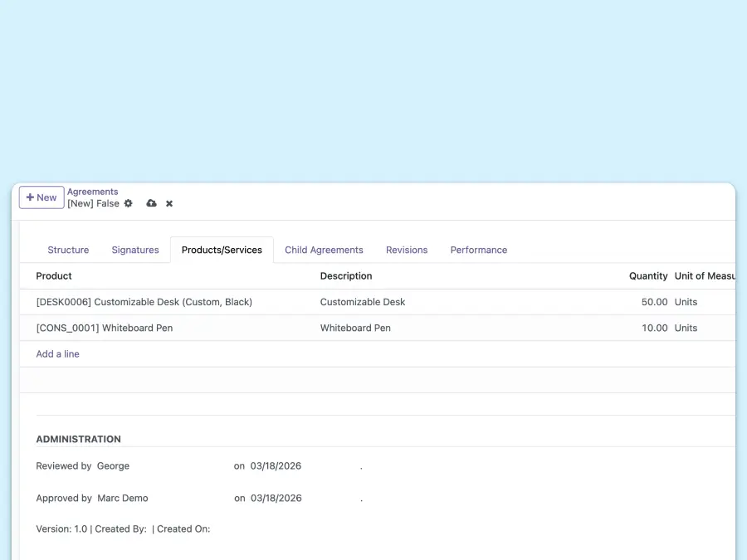Click the Quantity column header
This screenshot has height=560, width=747.
point(647,275)
